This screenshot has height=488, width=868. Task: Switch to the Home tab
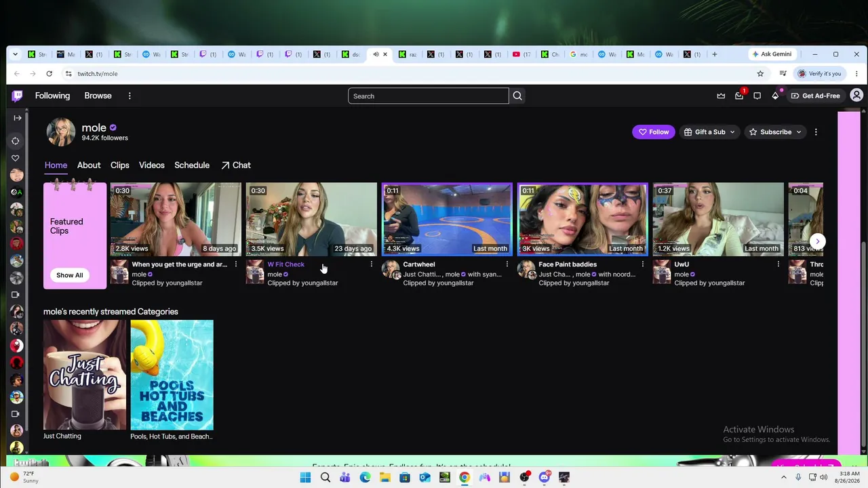coord(56,165)
